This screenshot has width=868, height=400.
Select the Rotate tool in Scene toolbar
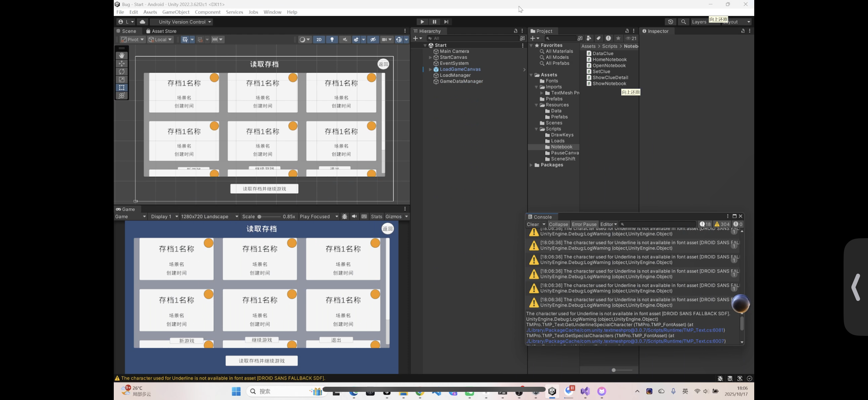coord(122,72)
